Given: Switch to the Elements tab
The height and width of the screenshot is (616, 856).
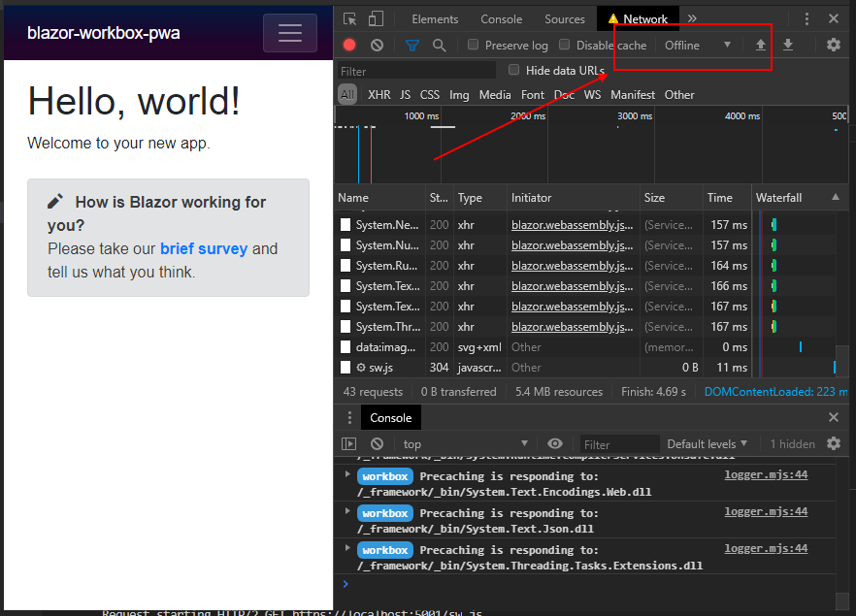Looking at the screenshot, I should click(435, 19).
